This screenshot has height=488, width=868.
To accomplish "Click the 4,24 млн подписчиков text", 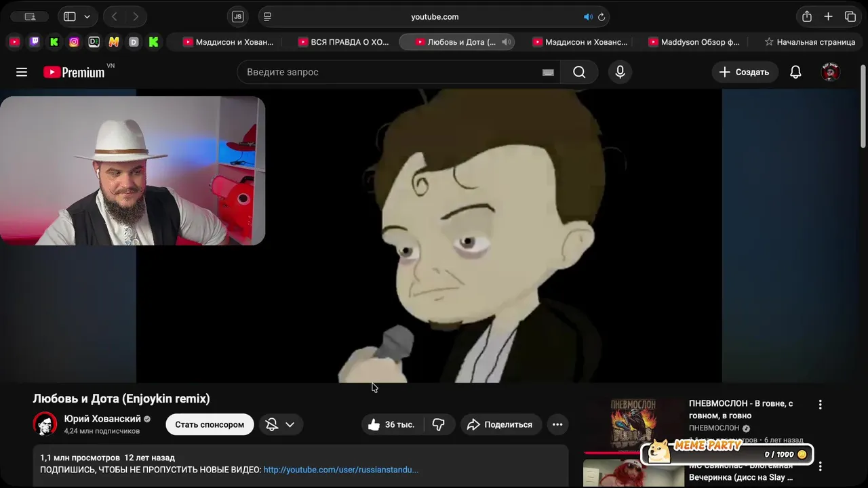I will pyautogui.click(x=102, y=431).
